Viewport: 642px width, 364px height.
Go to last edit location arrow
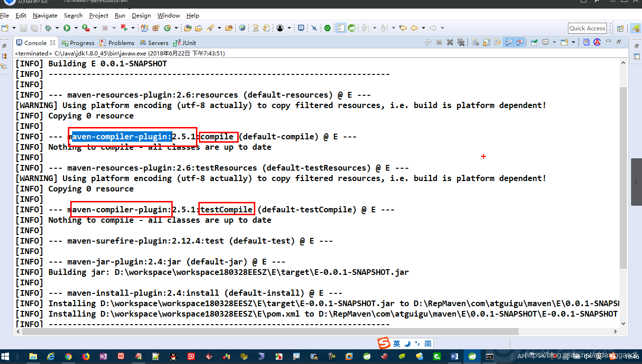(403, 28)
